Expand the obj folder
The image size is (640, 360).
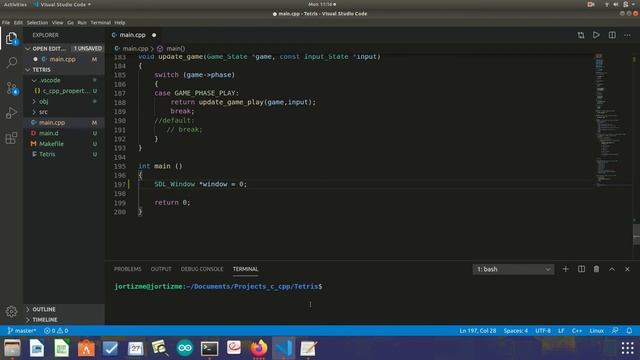click(34, 101)
